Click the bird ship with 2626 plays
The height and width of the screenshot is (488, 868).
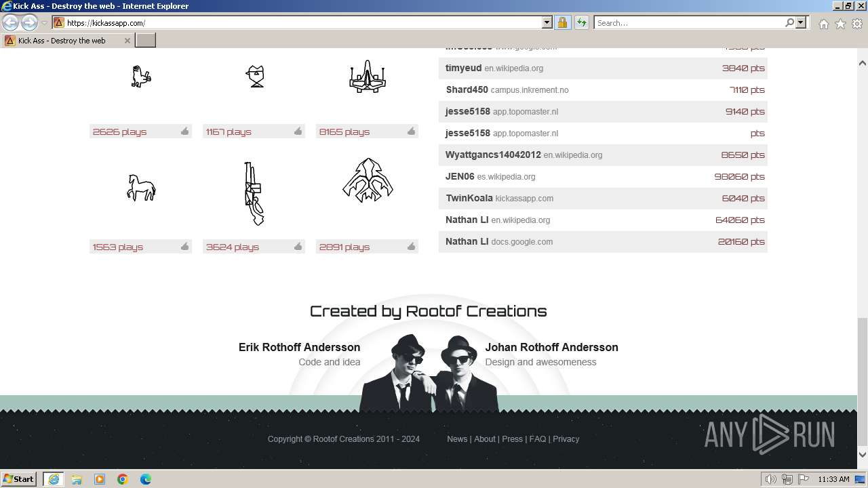(x=141, y=77)
